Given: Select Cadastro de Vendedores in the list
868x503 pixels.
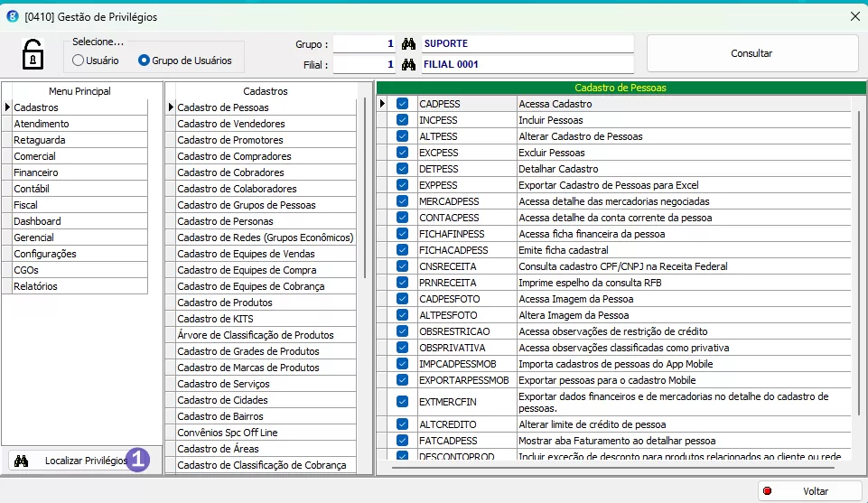Looking at the screenshot, I should [231, 124].
